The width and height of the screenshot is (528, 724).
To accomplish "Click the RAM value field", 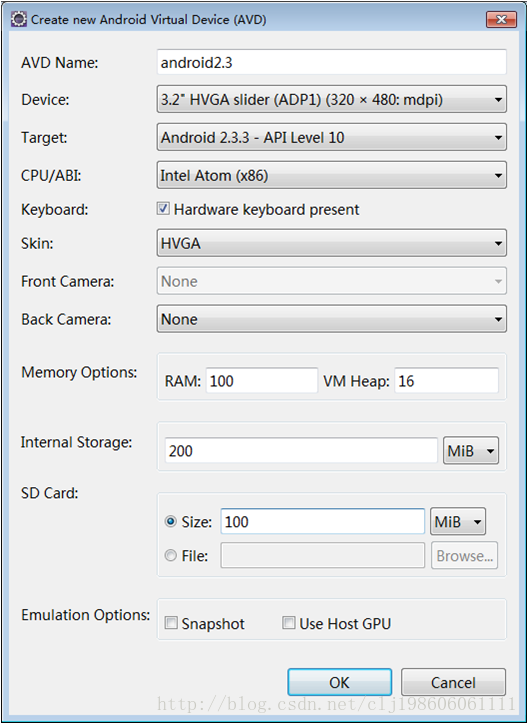I will pyautogui.click(x=262, y=380).
